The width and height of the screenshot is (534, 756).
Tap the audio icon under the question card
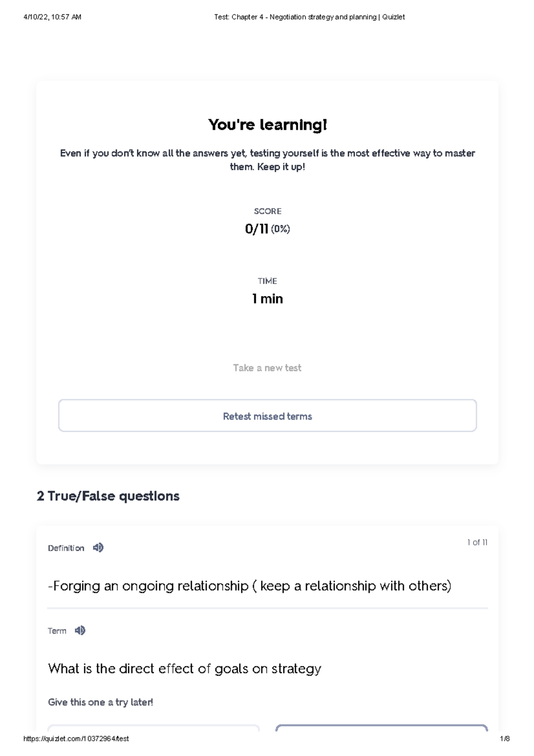pos(80,630)
